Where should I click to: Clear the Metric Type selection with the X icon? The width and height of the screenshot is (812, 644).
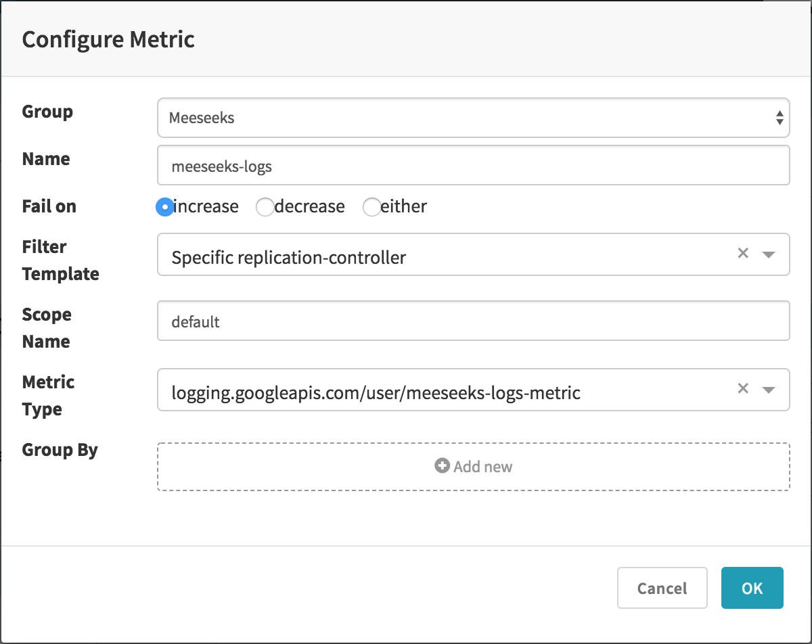743,388
